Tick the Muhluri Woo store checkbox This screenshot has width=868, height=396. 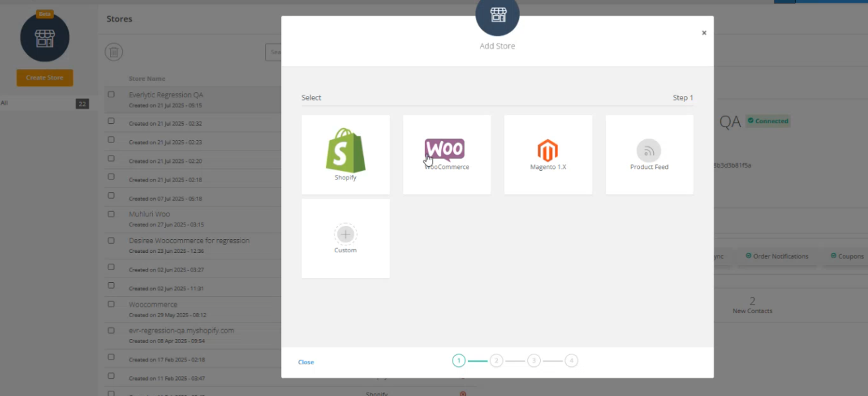click(x=111, y=214)
